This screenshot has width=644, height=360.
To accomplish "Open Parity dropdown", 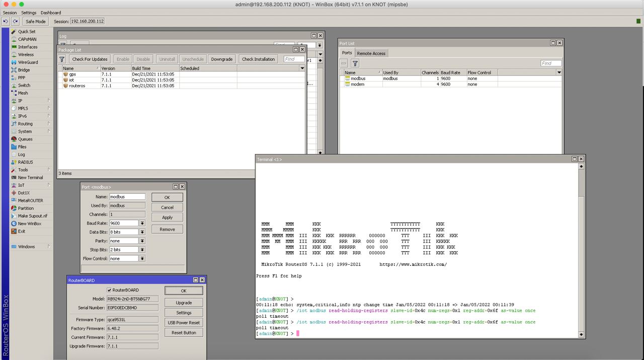I will coord(142,241).
